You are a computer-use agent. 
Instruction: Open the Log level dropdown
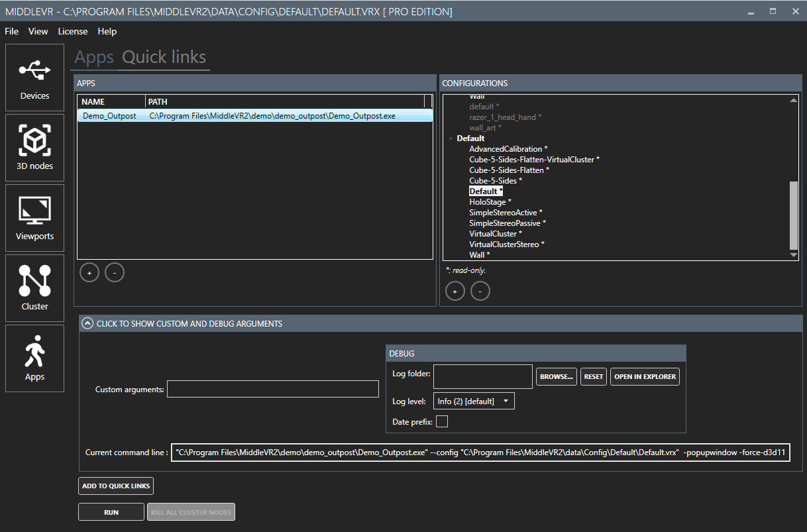[x=474, y=401]
